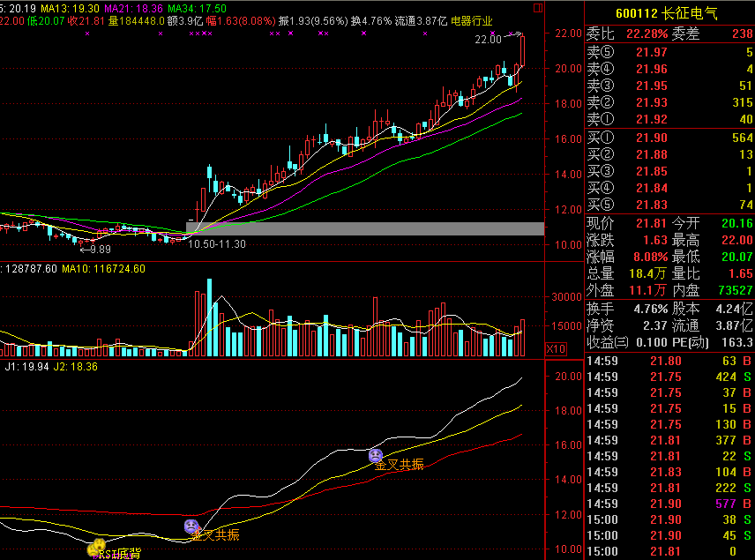Viewport: 755px width, 560px height.
Task: Click the 电器行业 sector label
Action: [471, 21]
